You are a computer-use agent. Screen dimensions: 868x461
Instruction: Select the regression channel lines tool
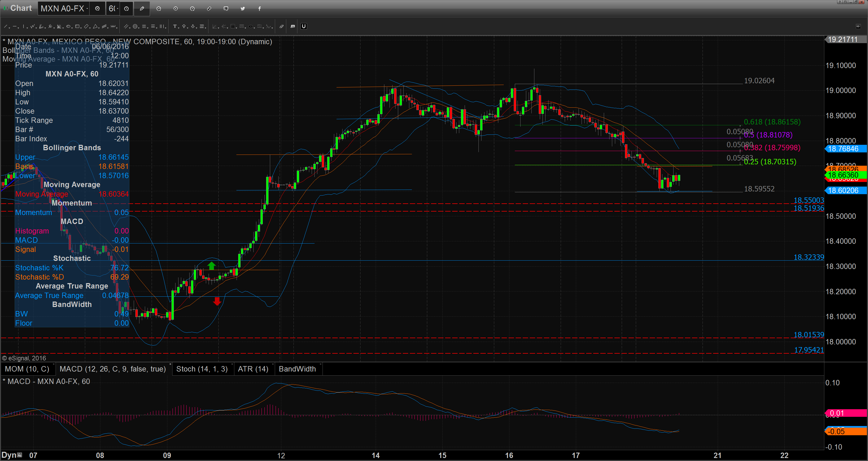[x=104, y=26]
